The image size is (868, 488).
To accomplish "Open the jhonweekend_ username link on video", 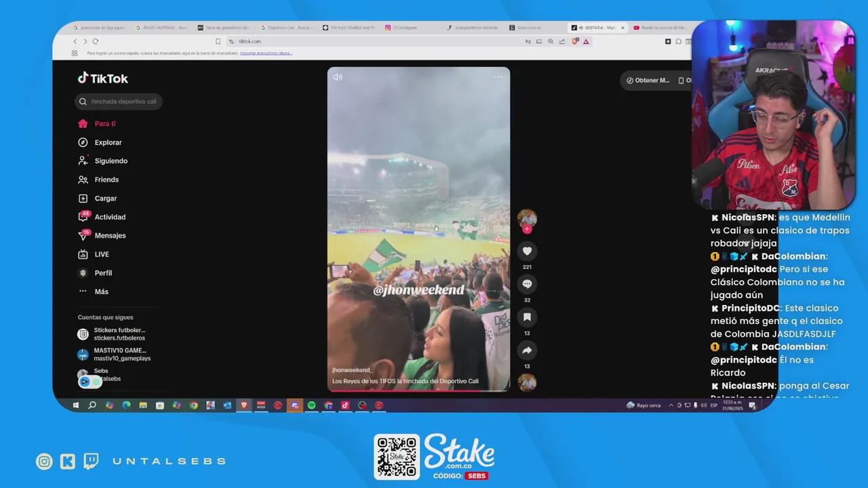I will (x=352, y=370).
